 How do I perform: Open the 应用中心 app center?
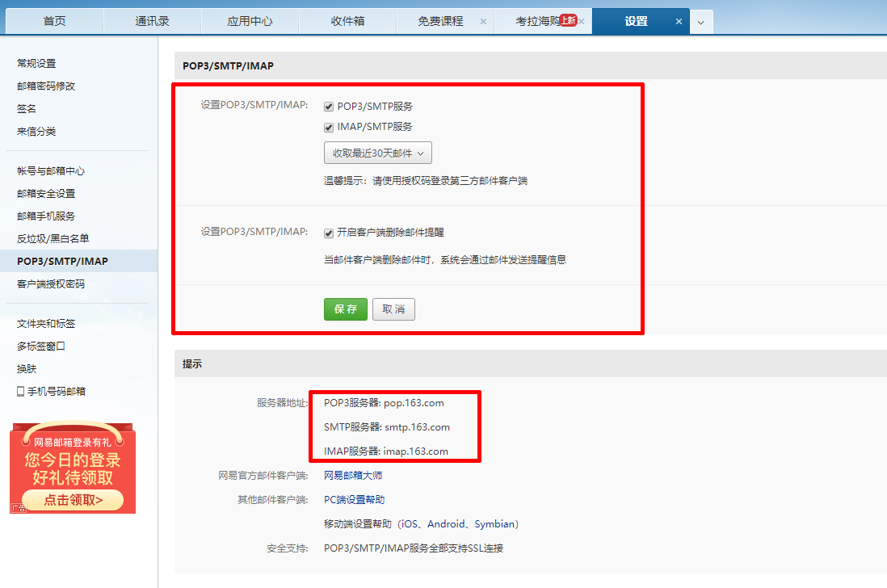coord(250,22)
